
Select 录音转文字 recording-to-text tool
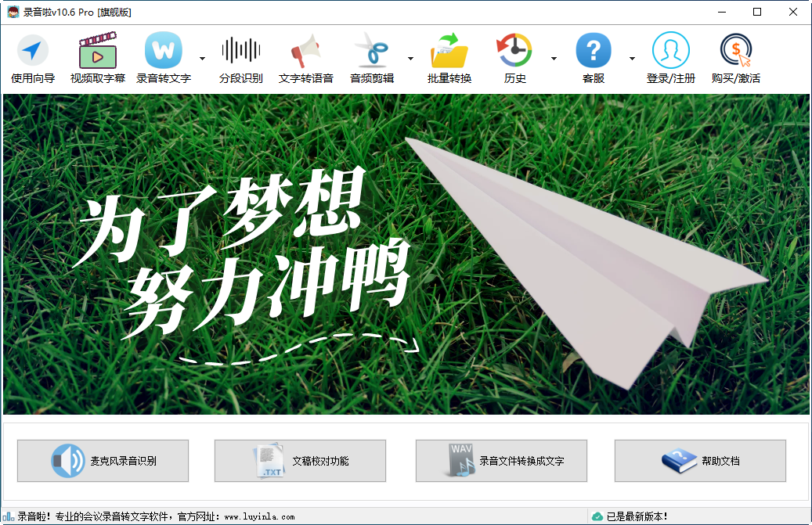click(x=164, y=58)
